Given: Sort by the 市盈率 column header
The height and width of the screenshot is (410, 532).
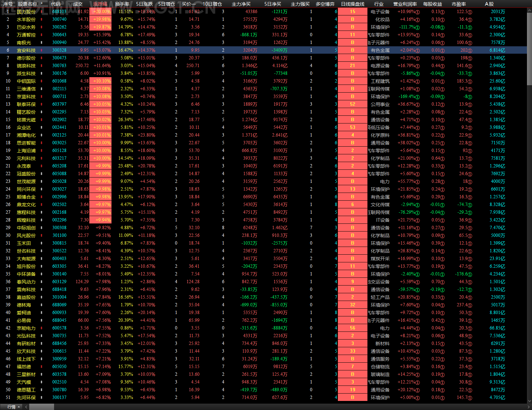Looking at the screenshot, I should (459, 4).
